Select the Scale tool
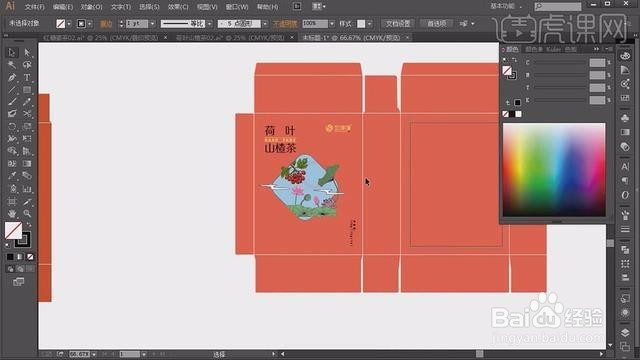640x360 pixels. (x=27, y=127)
